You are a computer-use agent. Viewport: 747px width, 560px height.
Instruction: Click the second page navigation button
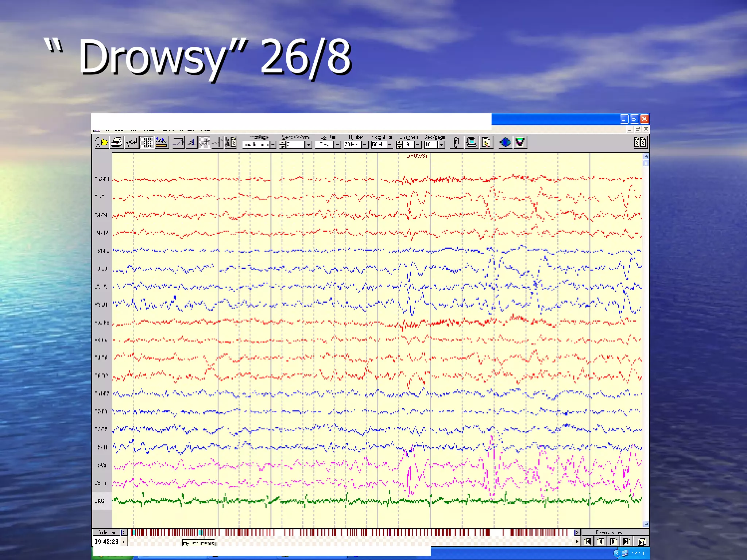[x=601, y=541]
